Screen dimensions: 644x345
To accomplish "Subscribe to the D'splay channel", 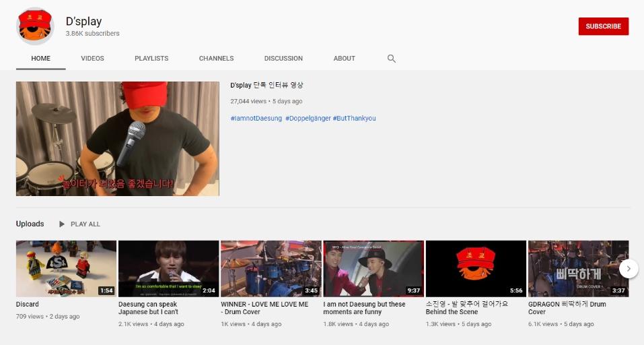I will [x=604, y=26].
